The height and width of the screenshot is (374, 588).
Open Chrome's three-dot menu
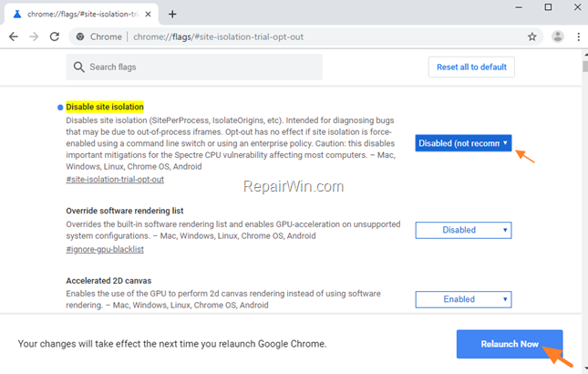(x=578, y=36)
